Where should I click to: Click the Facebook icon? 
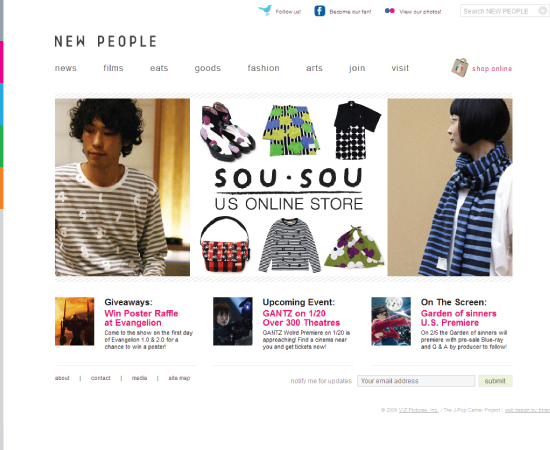(x=320, y=11)
